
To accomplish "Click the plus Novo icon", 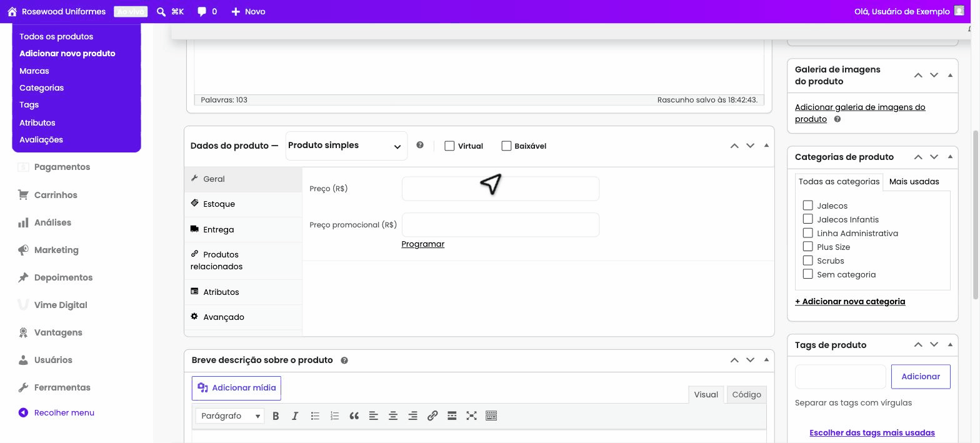I will 236,11.
